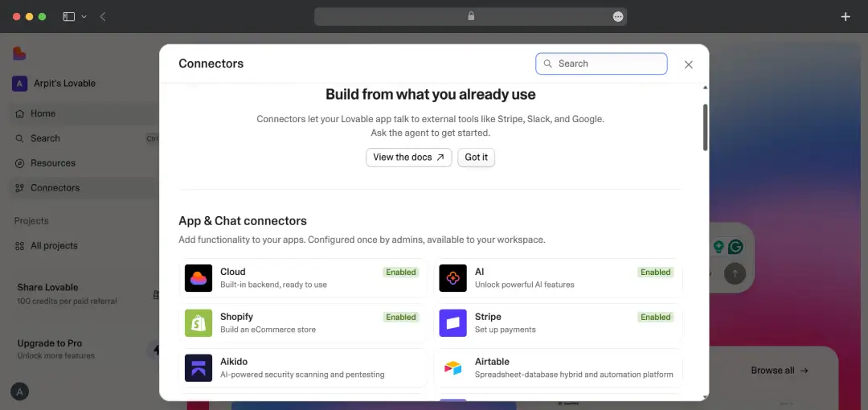Viewport: 868px width, 410px height.
Task: Focus the Connectors search field
Action: tap(601, 64)
